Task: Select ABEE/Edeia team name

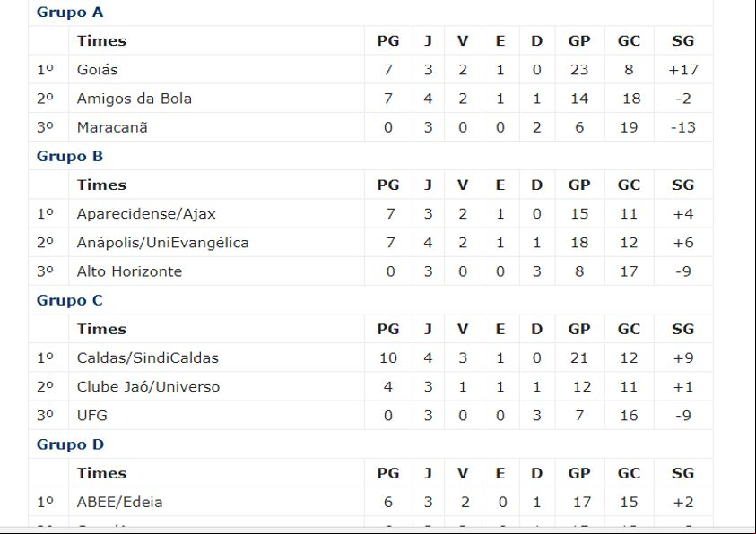Action: 119,502
